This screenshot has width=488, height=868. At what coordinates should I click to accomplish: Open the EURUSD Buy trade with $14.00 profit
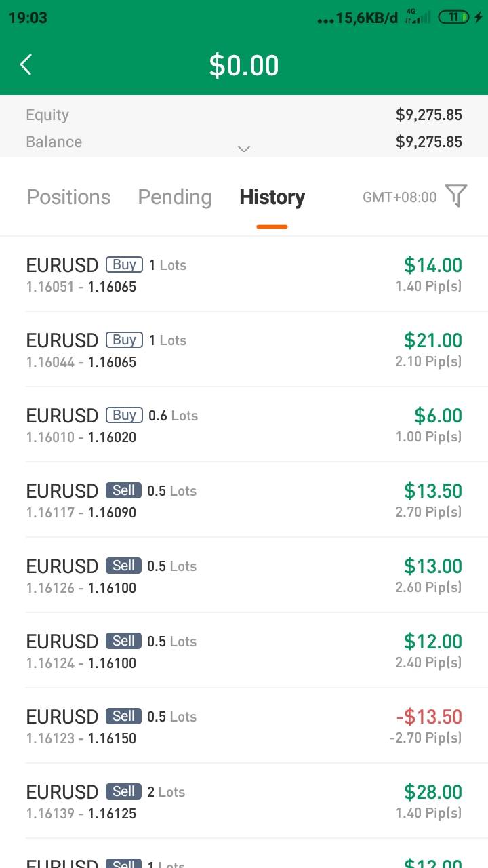click(x=244, y=275)
